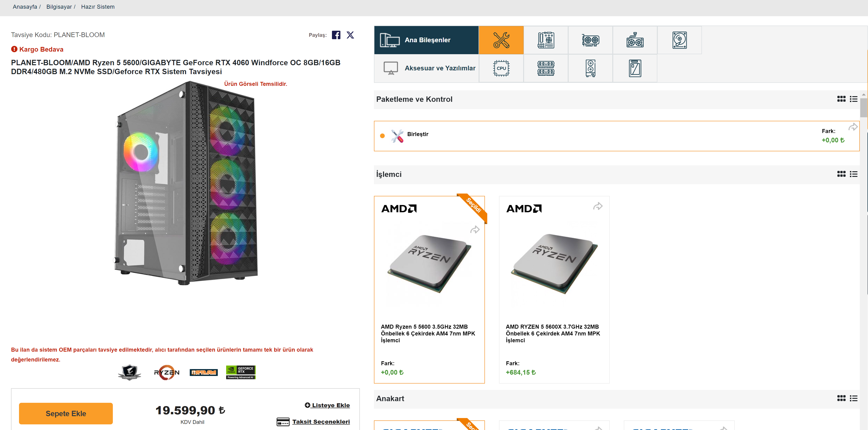This screenshot has height=430, width=868.
Task: Select the Birleştir option radio dot
Action: coord(382,136)
